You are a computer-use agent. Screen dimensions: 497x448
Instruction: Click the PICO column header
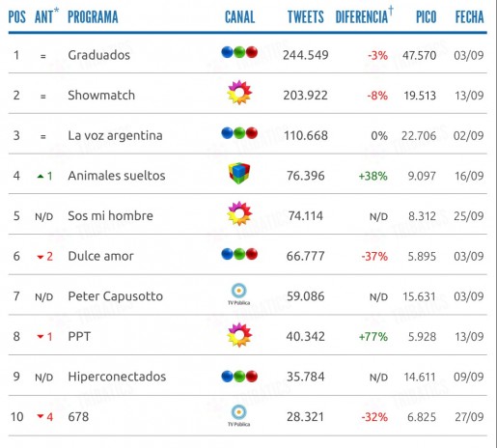tap(426, 17)
